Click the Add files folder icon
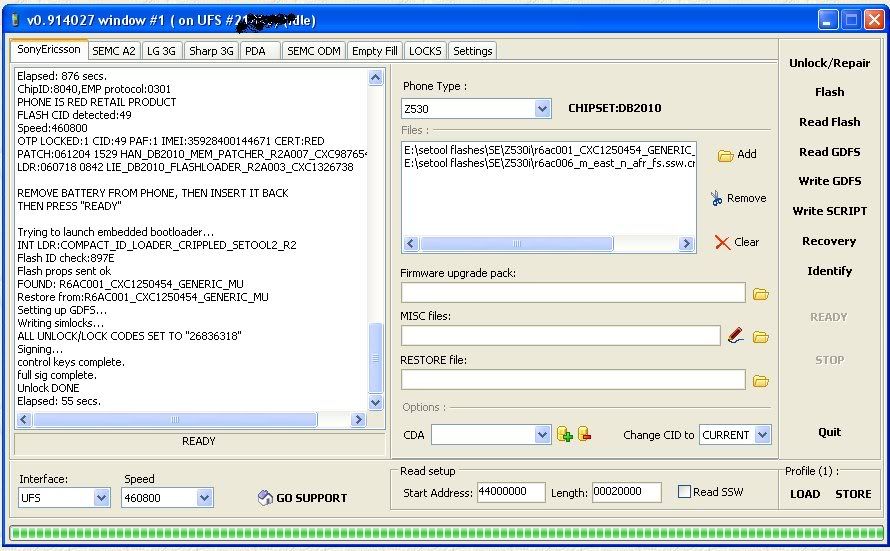Screen dimensions: 890x551 (x=725, y=155)
